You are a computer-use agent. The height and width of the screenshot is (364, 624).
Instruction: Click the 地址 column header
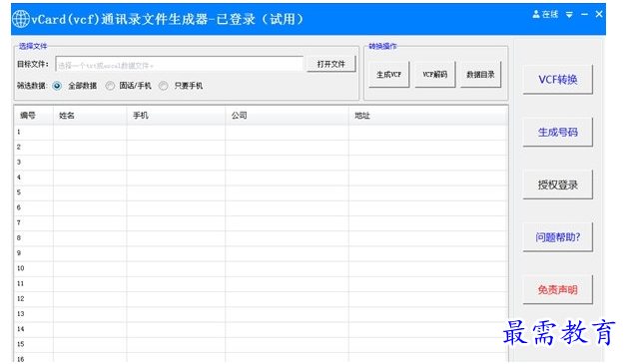[428, 116]
